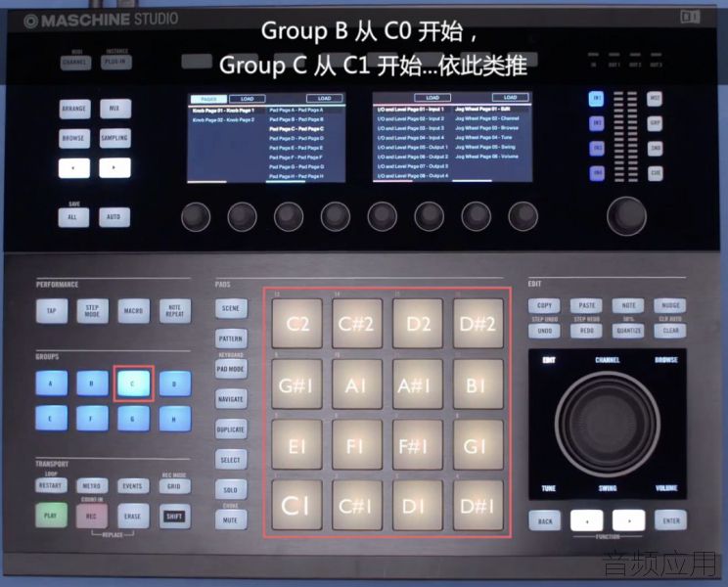Image resolution: width=728 pixels, height=587 pixels.
Task: Toggle the METRO metronome button
Action: (x=92, y=485)
